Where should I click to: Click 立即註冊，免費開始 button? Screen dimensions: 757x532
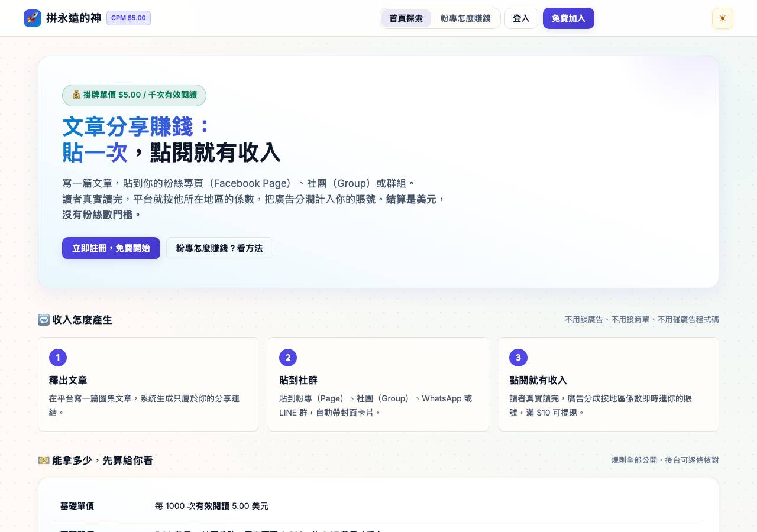click(111, 248)
